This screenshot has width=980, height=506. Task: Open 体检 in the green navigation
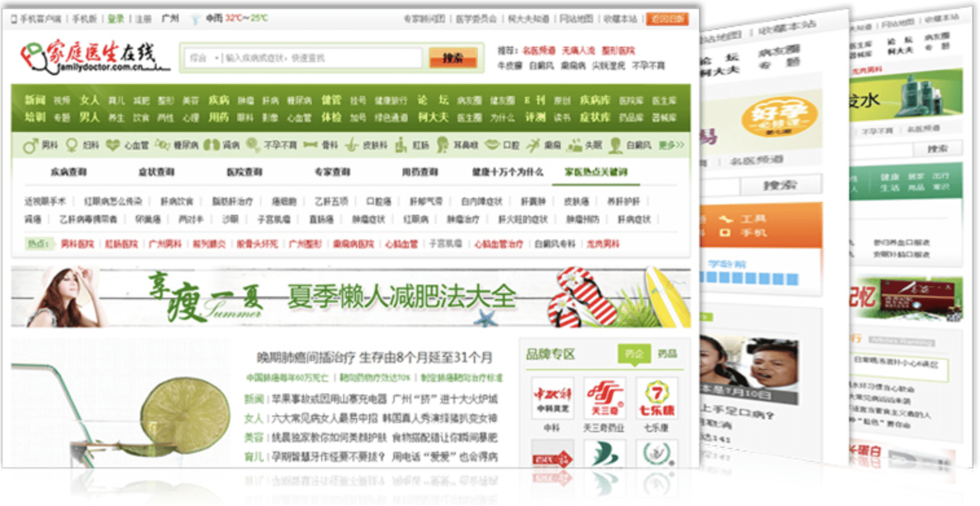pos(331,118)
